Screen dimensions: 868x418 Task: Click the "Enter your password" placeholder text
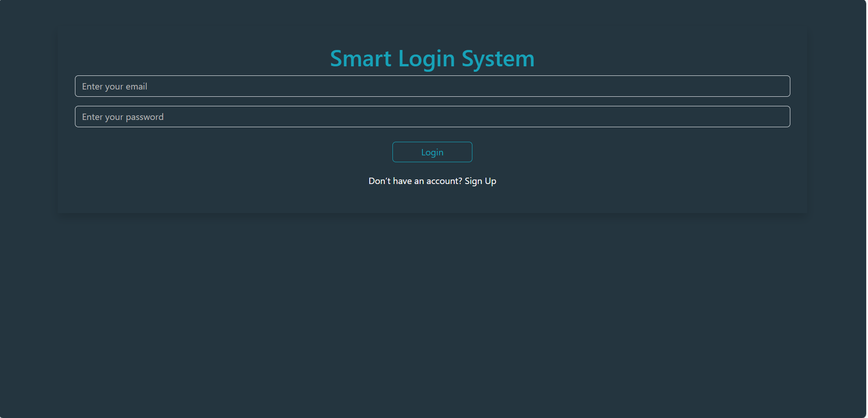click(x=123, y=117)
